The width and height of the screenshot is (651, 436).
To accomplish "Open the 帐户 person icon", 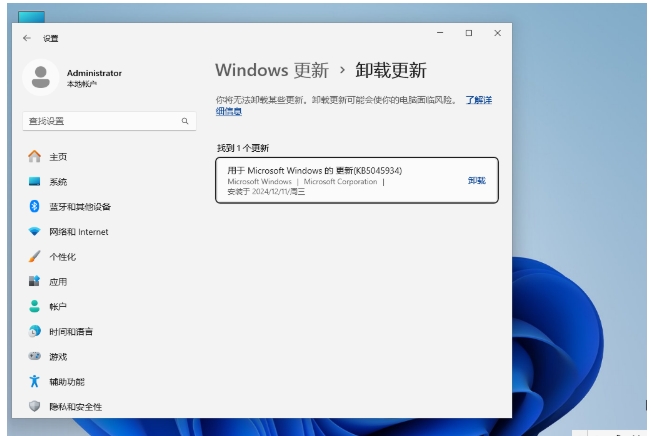I will tap(34, 307).
